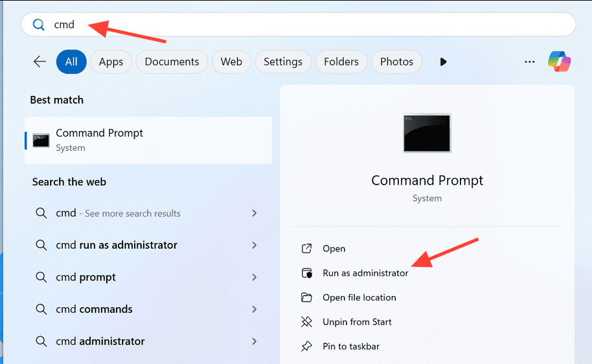Select the Settings filter tab
592x364 pixels.
283,62
